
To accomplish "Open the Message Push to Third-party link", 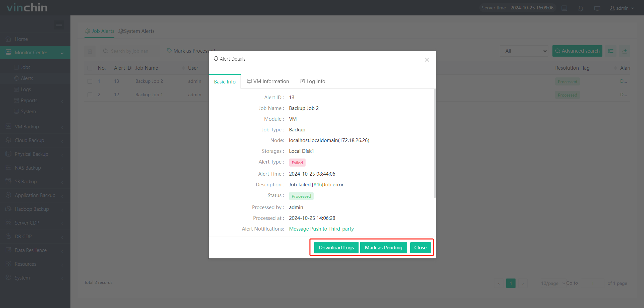I will click(x=321, y=229).
